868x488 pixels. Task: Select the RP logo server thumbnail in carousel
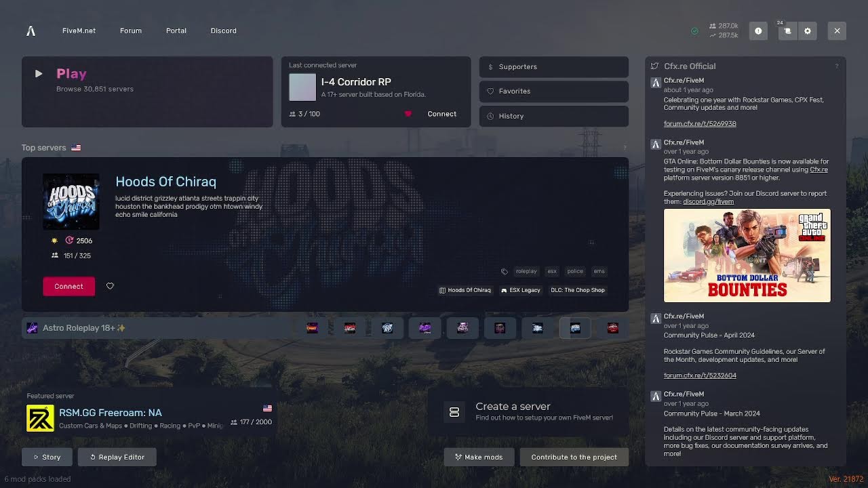pos(387,328)
